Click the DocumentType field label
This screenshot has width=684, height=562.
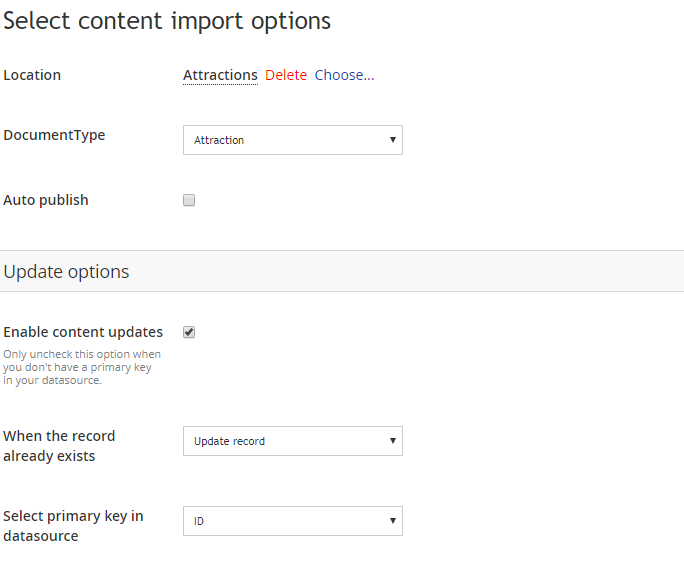(x=54, y=135)
